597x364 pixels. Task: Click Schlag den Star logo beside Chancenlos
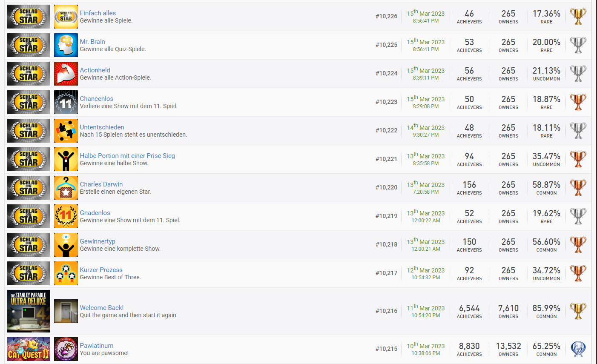pos(29,102)
